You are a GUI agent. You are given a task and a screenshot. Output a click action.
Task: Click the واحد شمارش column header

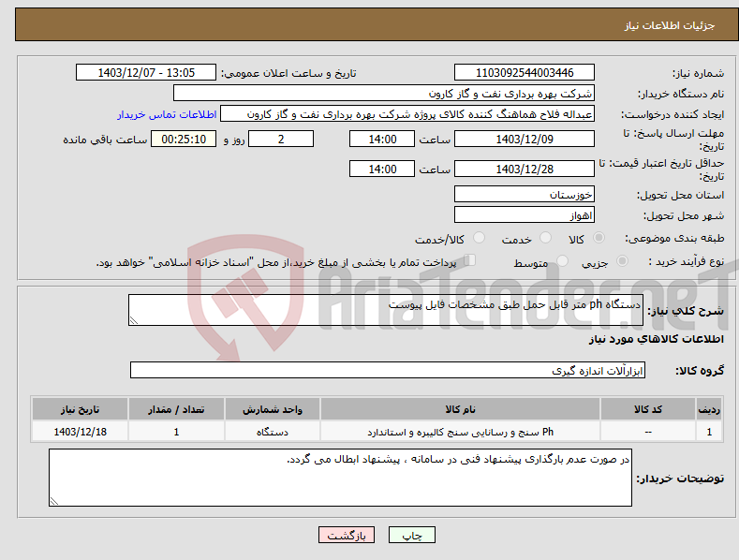(x=273, y=409)
